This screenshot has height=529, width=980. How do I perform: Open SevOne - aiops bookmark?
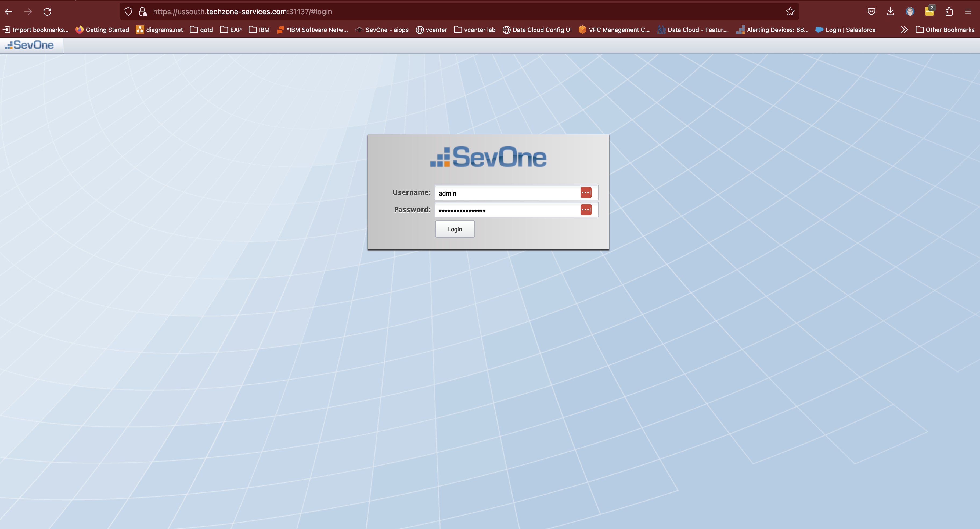tap(382, 30)
